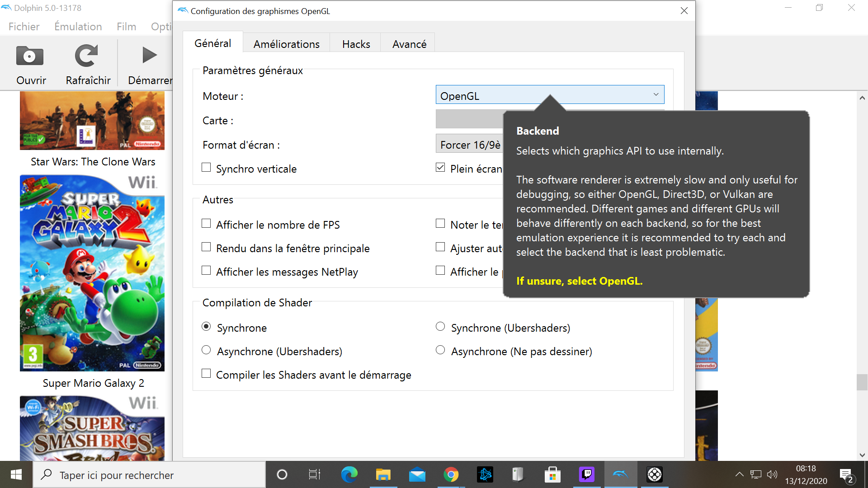868x488 pixels.
Task: Enable Afficher le nombre de FPS
Action: 206,224
